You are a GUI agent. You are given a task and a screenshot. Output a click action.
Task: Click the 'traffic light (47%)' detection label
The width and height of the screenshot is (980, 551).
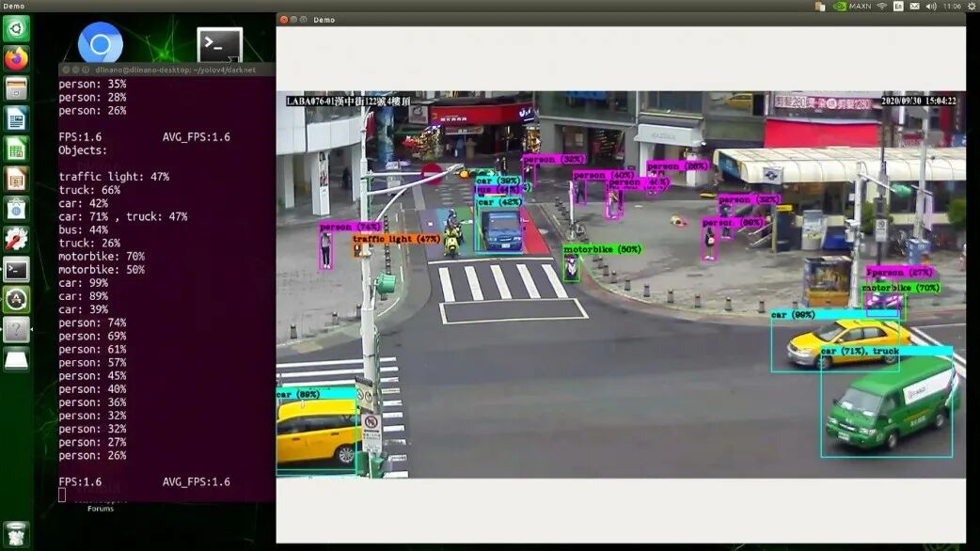coord(396,239)
